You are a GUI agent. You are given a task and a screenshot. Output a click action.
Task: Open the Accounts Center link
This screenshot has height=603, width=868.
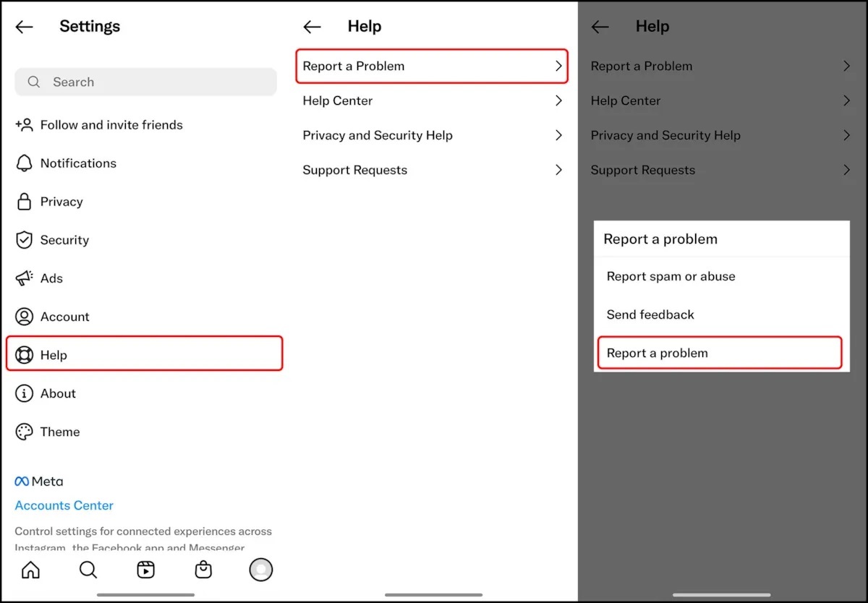click(64, 505)
